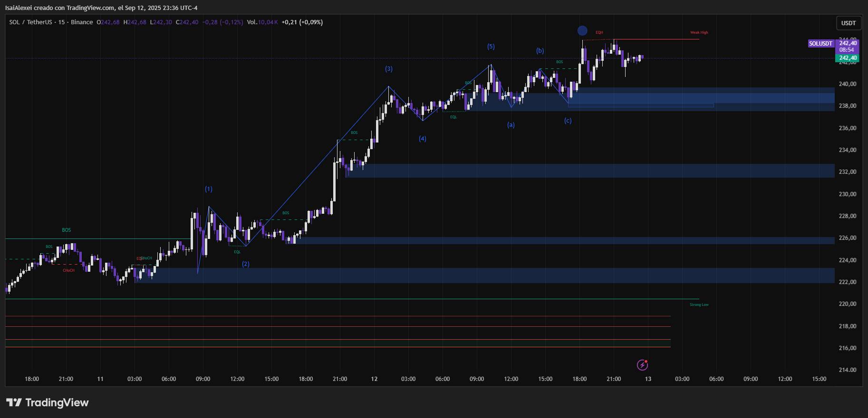Click the green Strong Low label
This screenshot has width=868, height=418.
(x=699, y=304)
